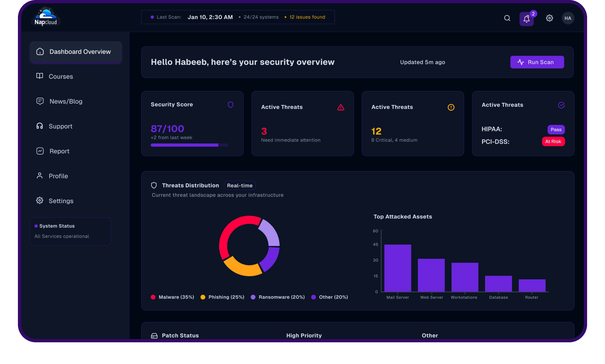Open the Report page from the sidebar
The image size is (605, 364).
click(59, 151)
